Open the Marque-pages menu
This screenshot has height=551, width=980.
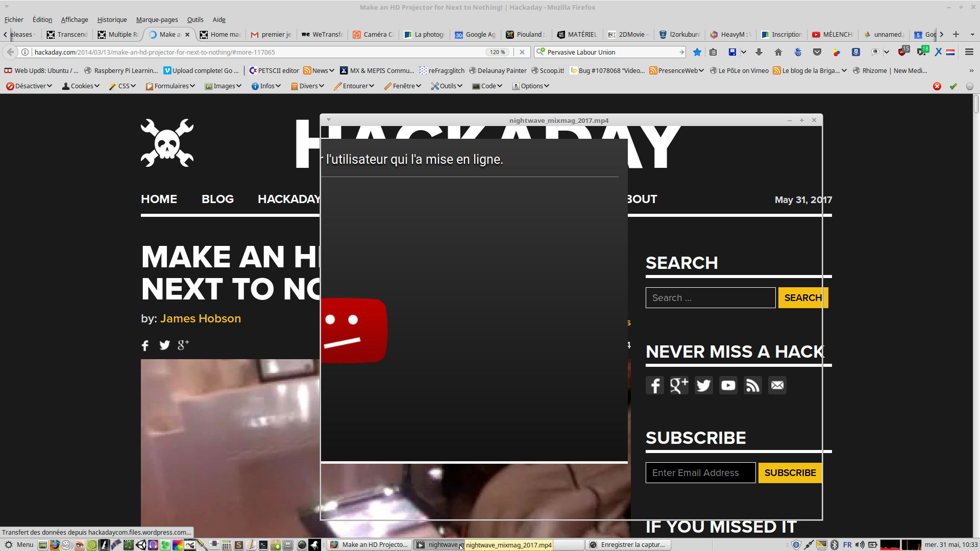[157, 19]
